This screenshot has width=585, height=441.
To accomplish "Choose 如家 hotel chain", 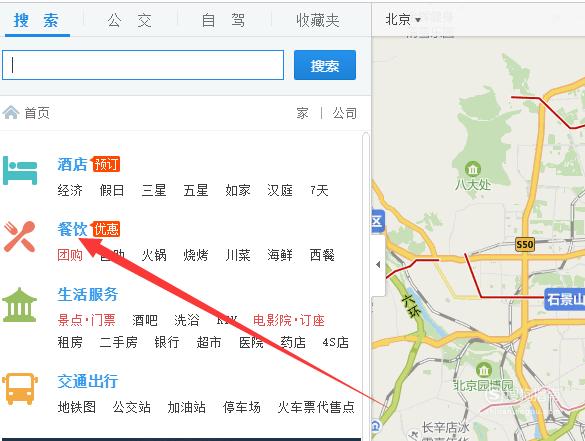I will [x=238, y=190].
